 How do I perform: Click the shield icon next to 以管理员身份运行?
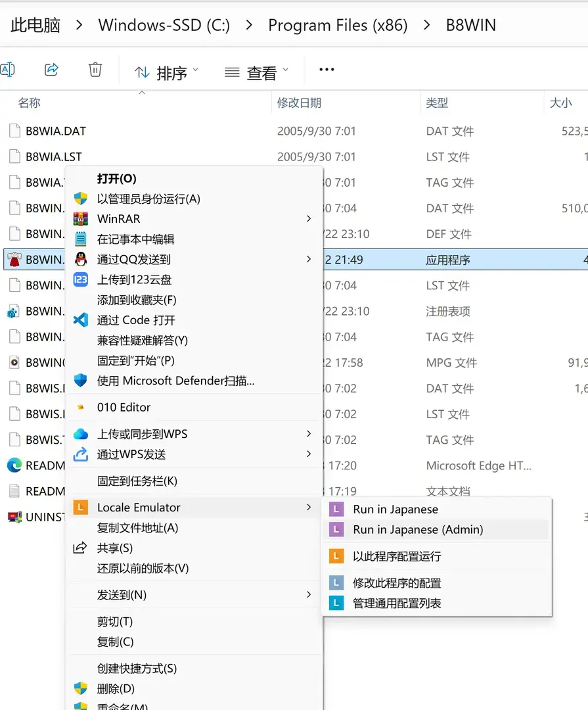tap(81, 199)
